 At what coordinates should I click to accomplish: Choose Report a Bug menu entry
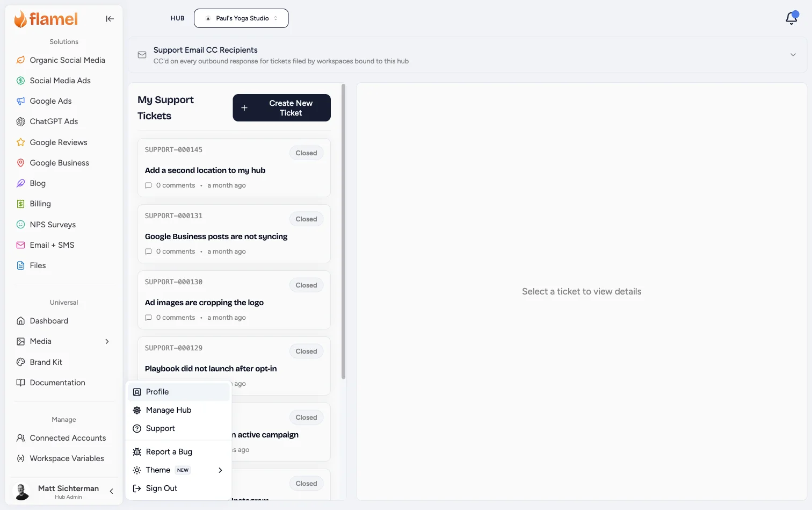point(179,452)
